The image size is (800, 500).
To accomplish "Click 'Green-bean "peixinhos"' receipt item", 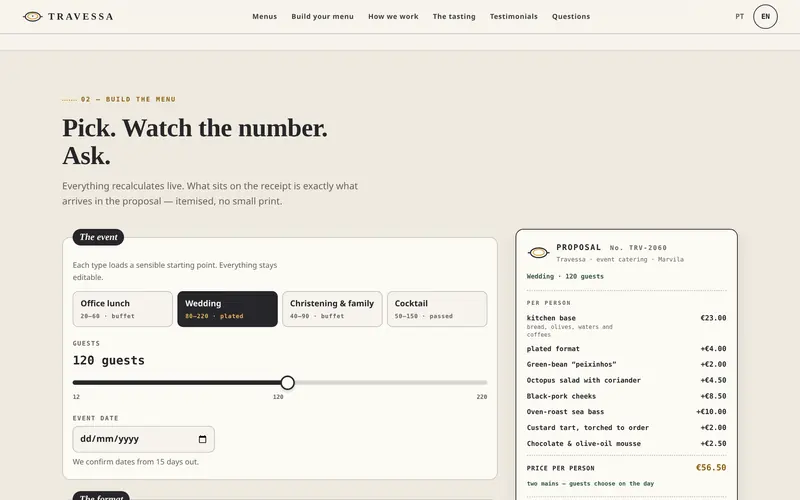I will tap(627, 364).
